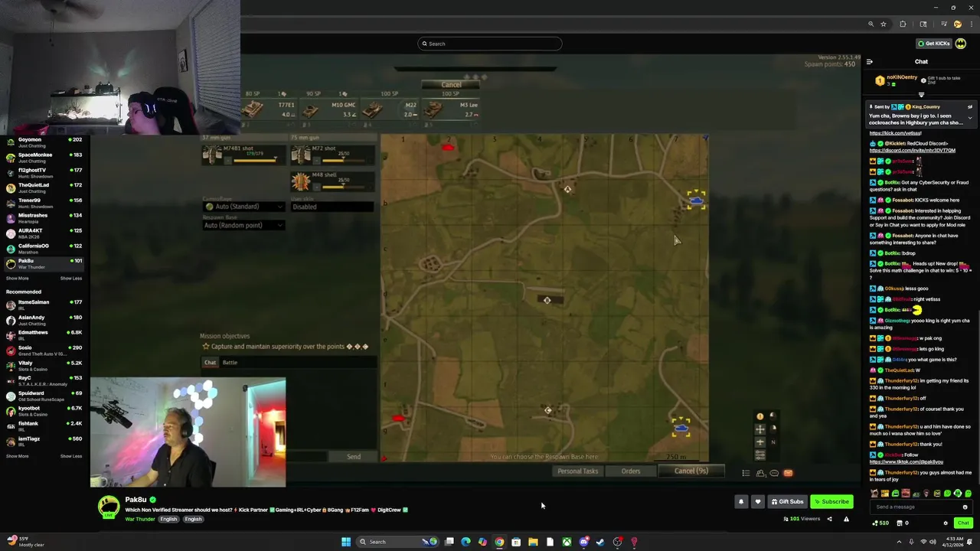This screenshot has height=551, width=980.
Task: Click the Cancel button above vehicles
Action: coord(451,85)
